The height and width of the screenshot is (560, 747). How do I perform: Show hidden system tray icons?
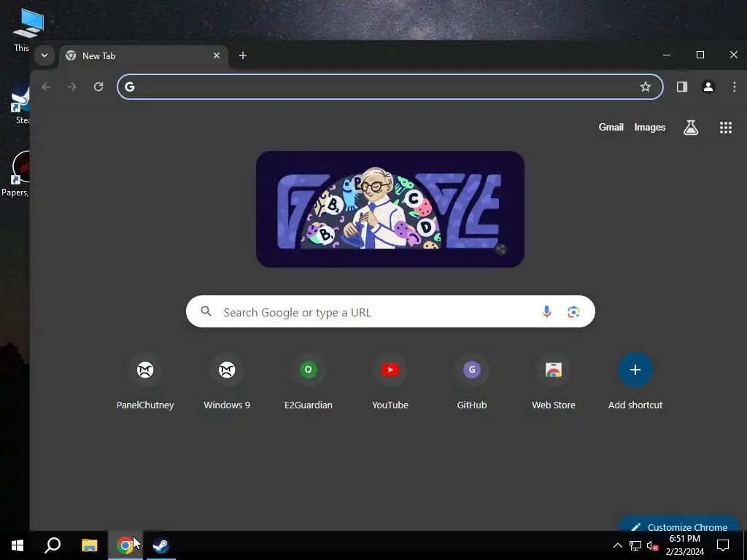pos(617,545)
